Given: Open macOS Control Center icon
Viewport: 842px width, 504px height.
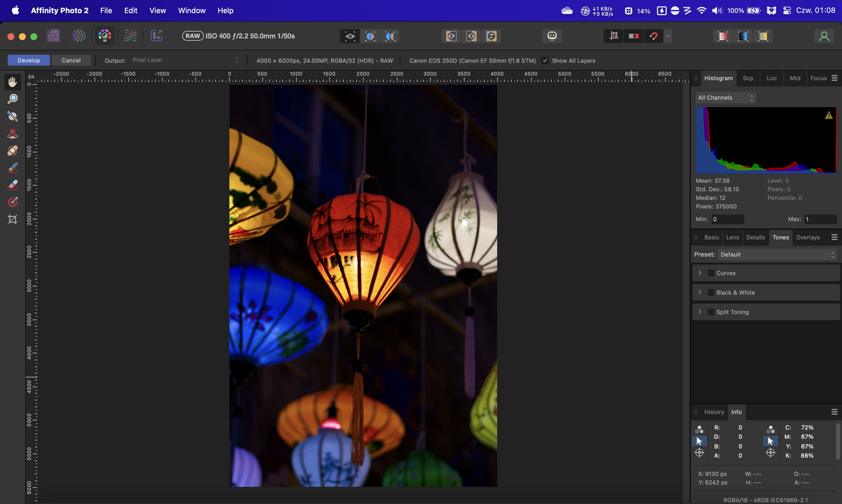Looking at the screenshot, I should point(787,11).
